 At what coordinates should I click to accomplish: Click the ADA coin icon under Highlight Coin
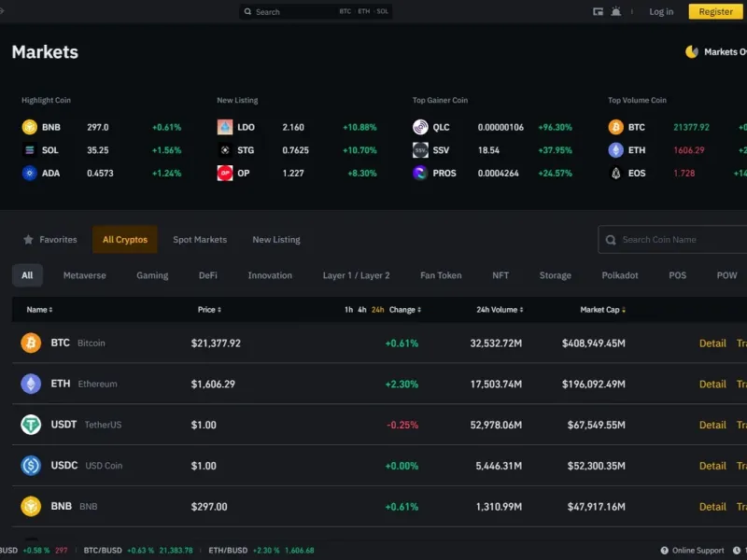30,173
